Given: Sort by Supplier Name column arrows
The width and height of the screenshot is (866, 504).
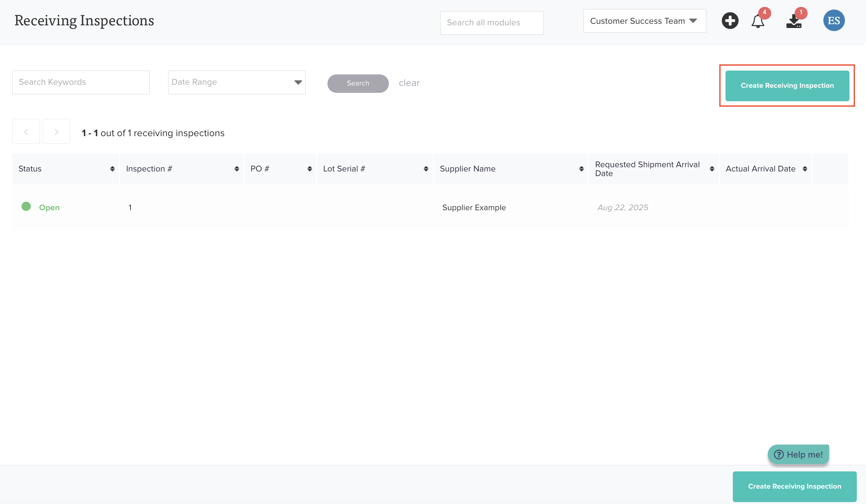Looking at the screenshot, I should (581, 169).
